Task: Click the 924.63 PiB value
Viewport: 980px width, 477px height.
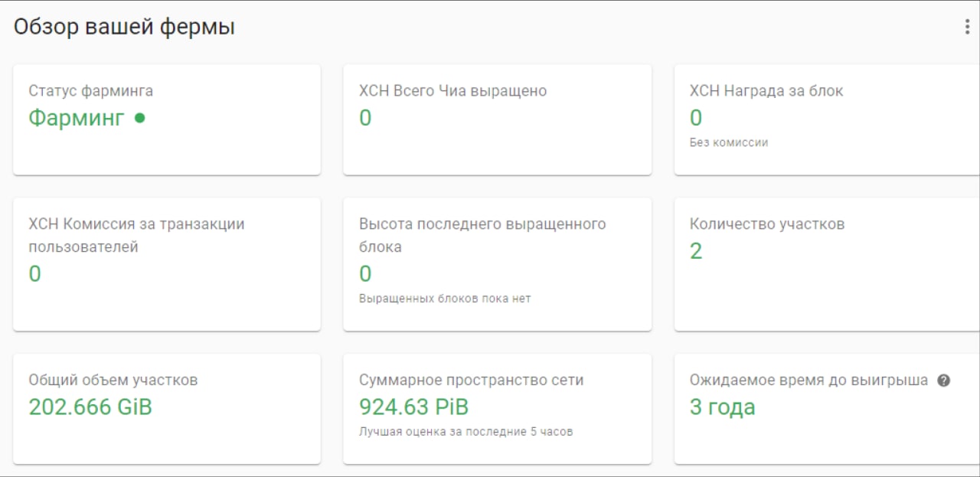Action: (x=414, y=407)
